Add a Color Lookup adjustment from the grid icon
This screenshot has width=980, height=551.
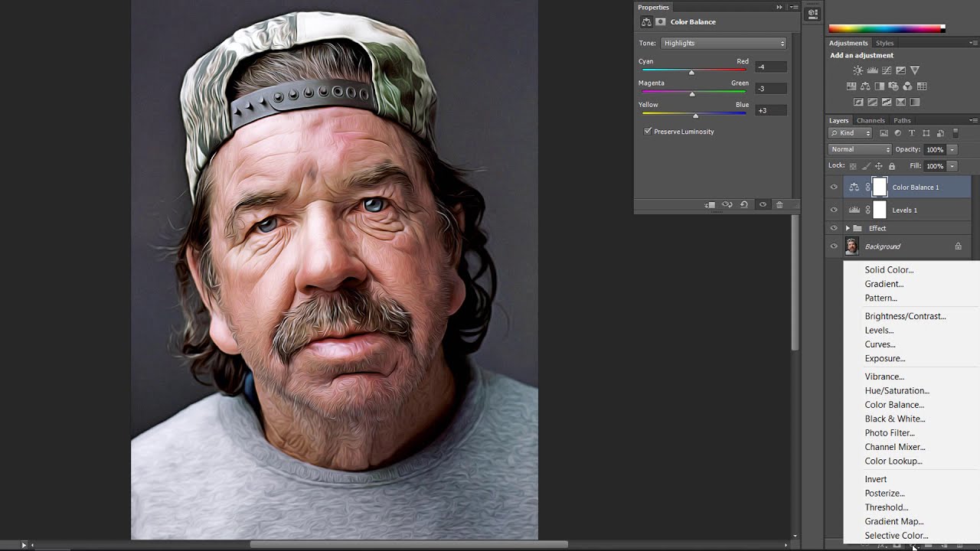click(x=922, y=86)
